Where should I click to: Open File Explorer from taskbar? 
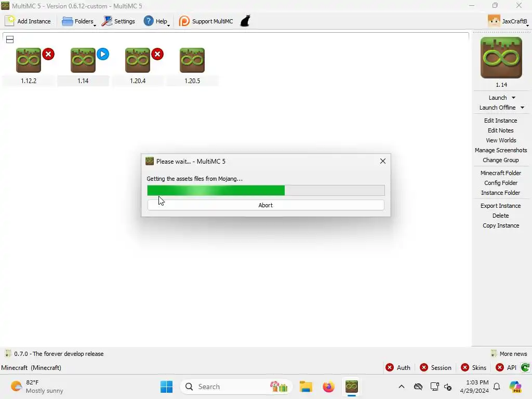305,387
